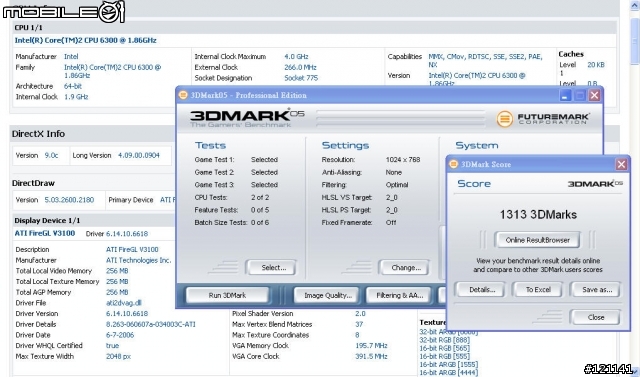640x377 pixels.
Task: Open score Details...
Action: pyautogui.click(x=480, y=290)
